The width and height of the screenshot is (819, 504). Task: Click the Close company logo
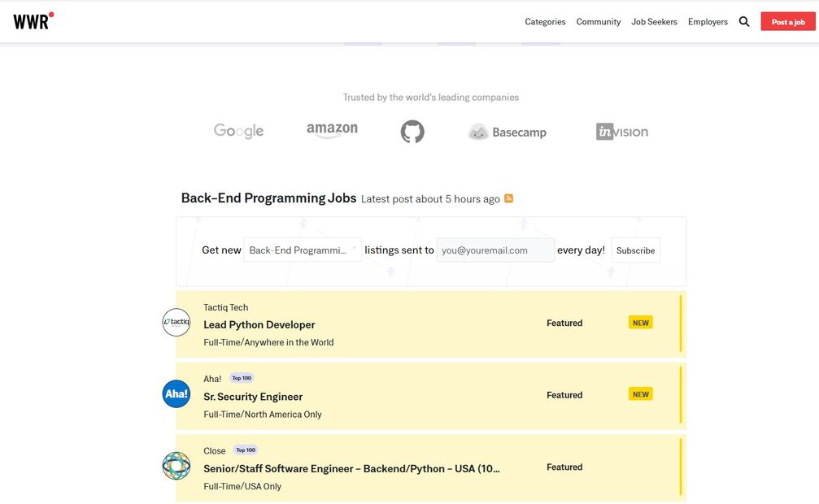point(176,467)
